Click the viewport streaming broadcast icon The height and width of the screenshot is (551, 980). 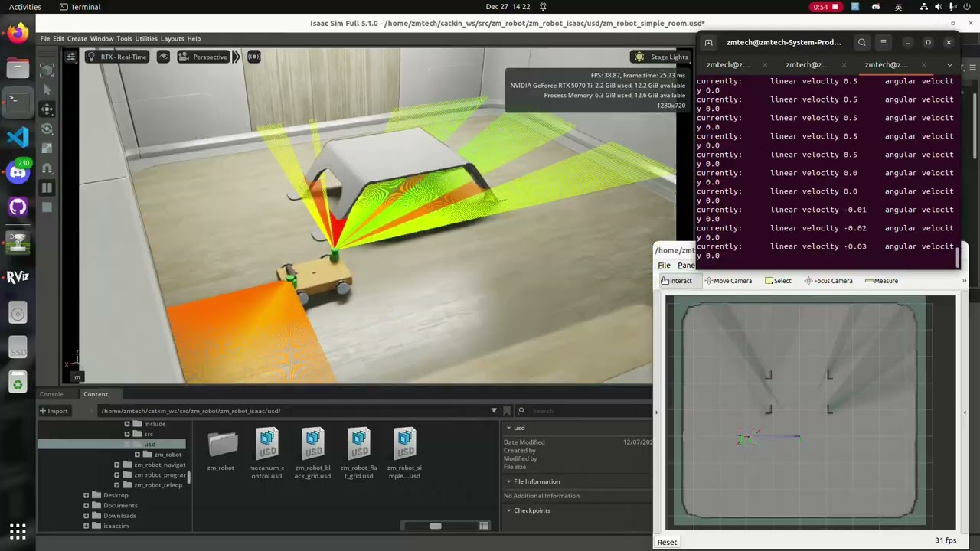253,57
